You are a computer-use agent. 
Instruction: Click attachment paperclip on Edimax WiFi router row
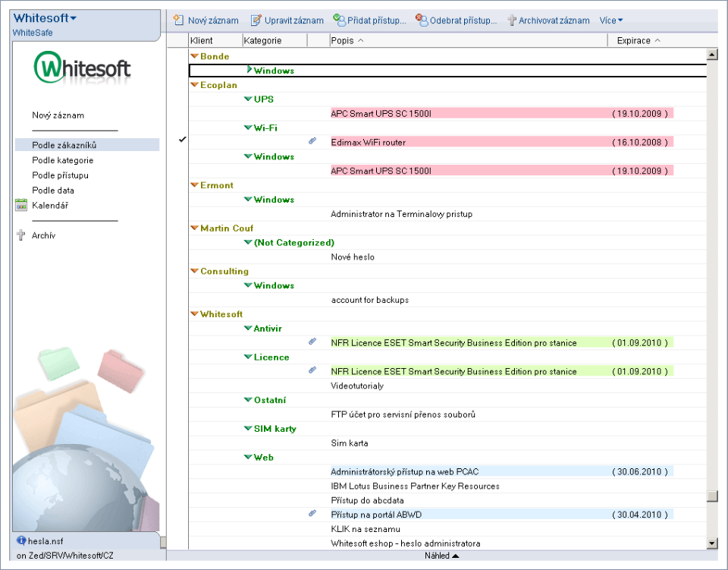312,142
